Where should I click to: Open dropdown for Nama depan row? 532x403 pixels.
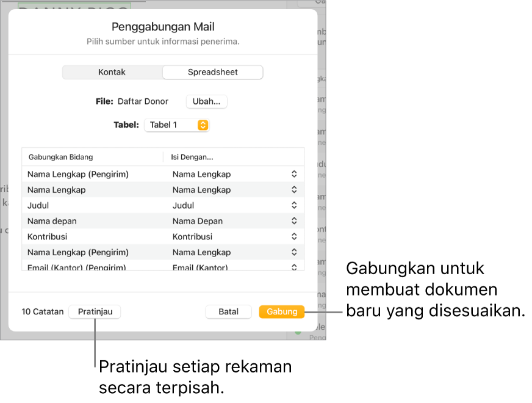pos(294,221)
